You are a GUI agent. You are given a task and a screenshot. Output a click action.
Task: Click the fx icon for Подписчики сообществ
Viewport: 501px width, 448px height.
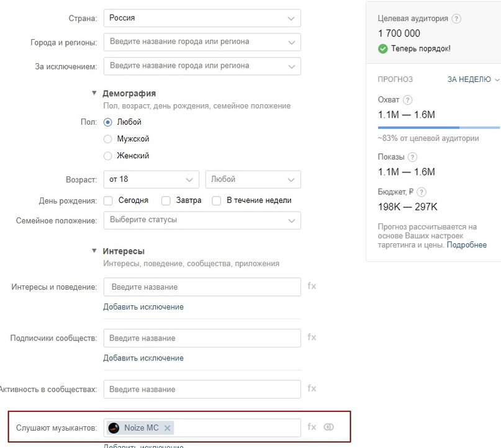[312, 337]
